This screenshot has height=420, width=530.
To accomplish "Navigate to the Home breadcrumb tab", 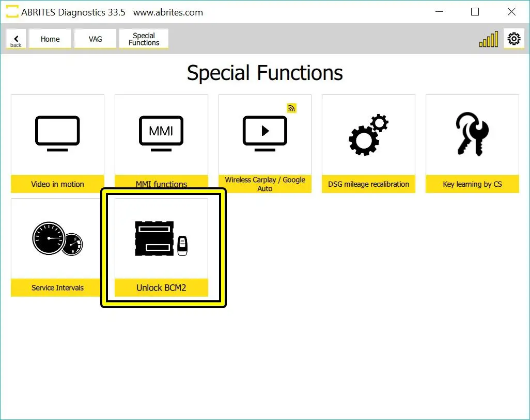I will click(50, 39).
